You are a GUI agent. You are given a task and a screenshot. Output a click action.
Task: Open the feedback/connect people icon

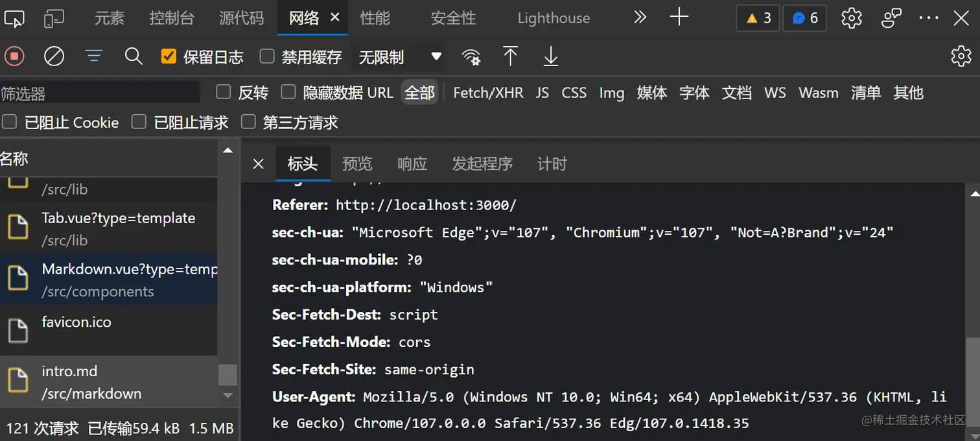pyautogui.click(x=892, y=18)
